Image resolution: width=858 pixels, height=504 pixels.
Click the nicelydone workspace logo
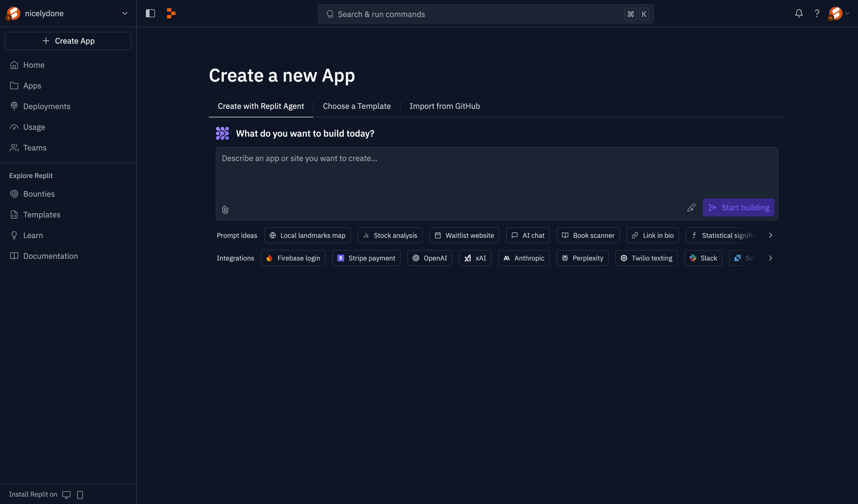[13, 14]
